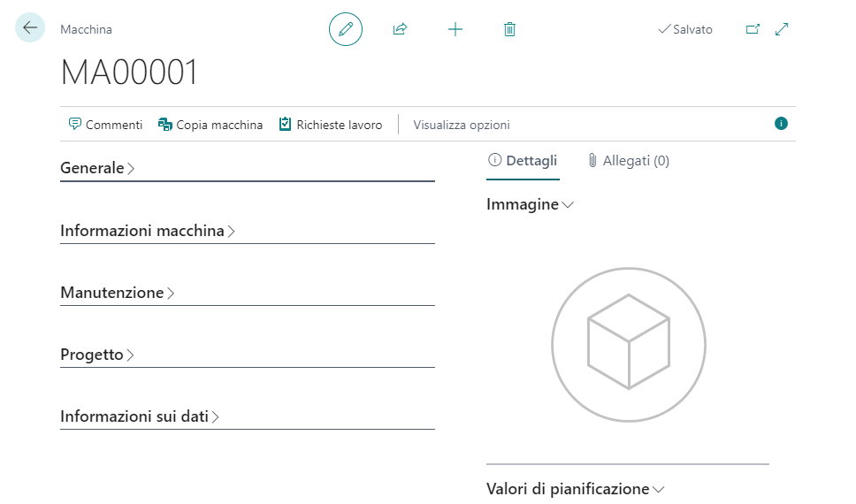856x504 pixels.
Task: Click the pencil edit icon
Action: [346, 29]
